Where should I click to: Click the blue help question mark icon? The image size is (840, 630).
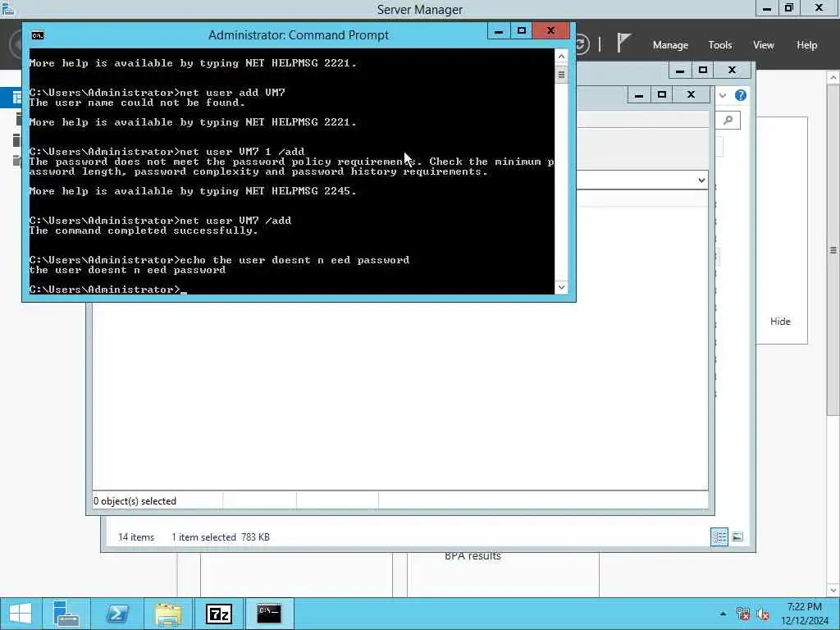[741, 95]
